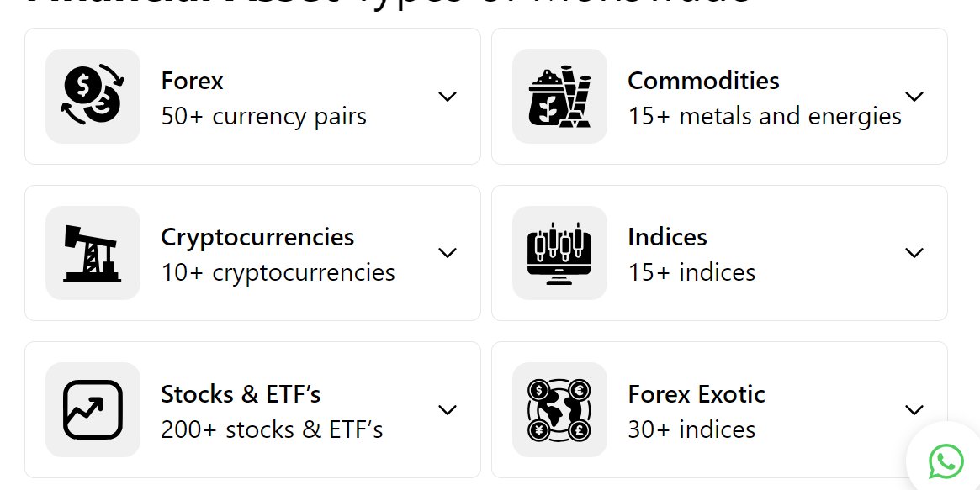Expand the Forex chevron arrow
Image resolution: width=980 pixels, height=490 pixels.
(x=448, y=96)
